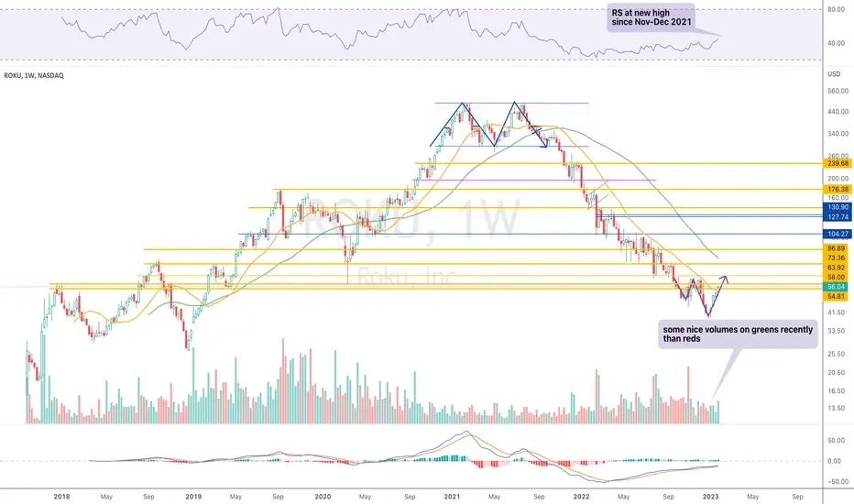This screenshot has height=504, width=854.
Task: Click the 2022 label on time axis
Action: point(582,497)
